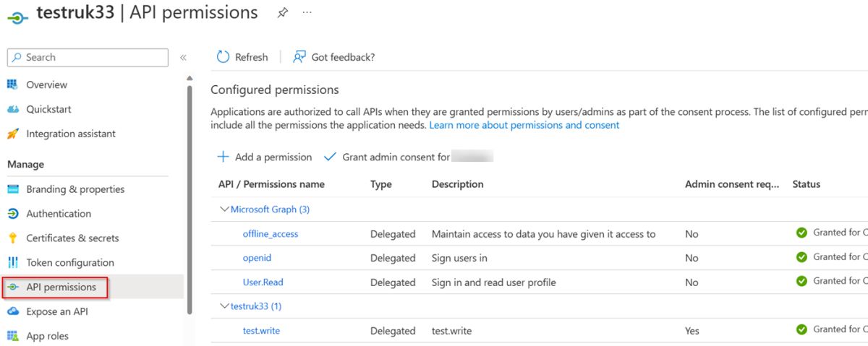Click the Refresh circular arrow icon
This screenshot has width=868, height=346.
(224, 57)
